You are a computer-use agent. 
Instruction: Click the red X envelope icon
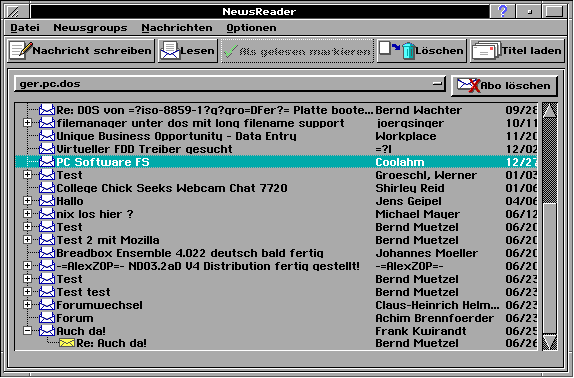[469, 86]
